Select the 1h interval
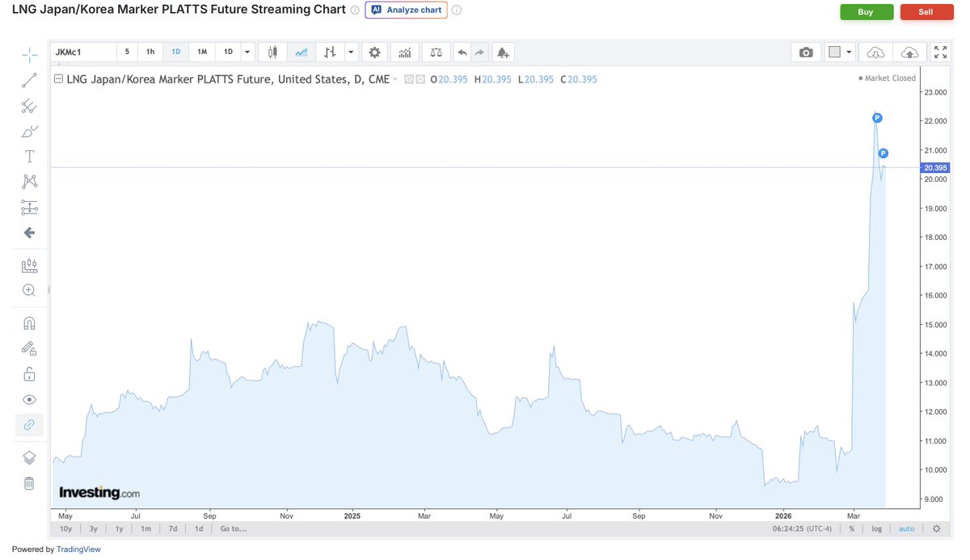Image resolution: width=970 pixels, height=560 pixels. point(150,52)
